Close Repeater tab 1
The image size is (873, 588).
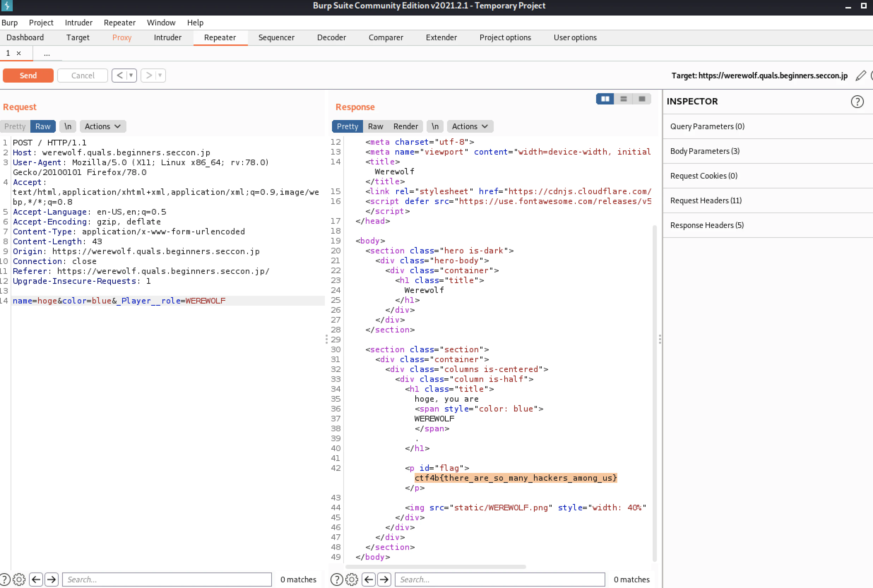19,53
